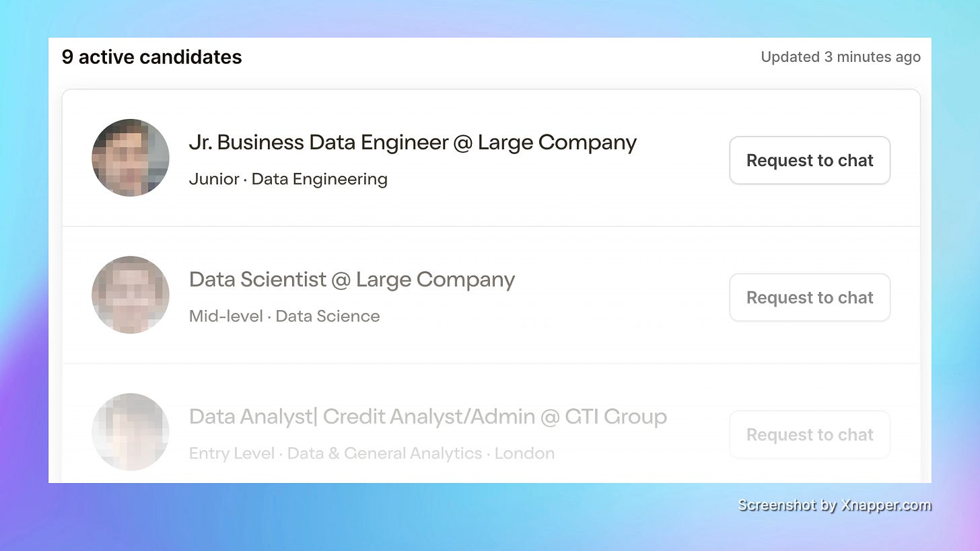Request to chat with Jr. Business Data Engineer

tap(810, 160)
